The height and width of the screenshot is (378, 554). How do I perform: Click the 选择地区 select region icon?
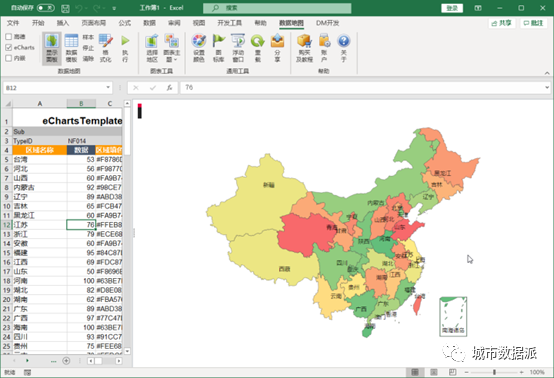152,48
